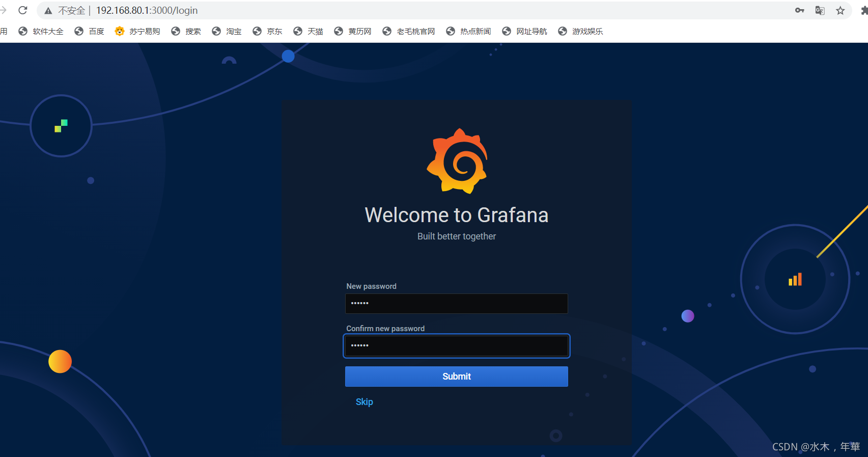Click the translate page icon
Image resolution: width=868 pixels, height=457 pixels.
pos(820,10)
